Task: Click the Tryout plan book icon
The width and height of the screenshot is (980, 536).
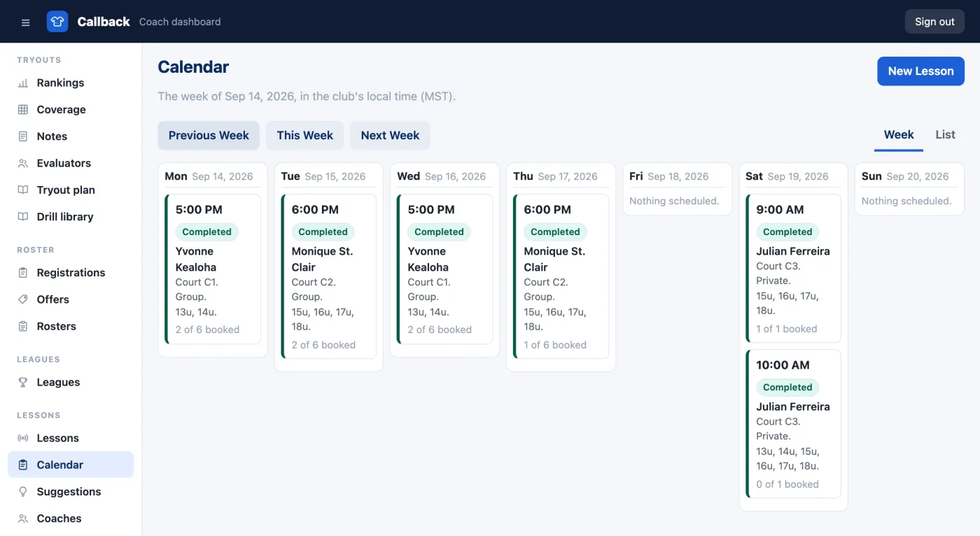Action: 23,190
